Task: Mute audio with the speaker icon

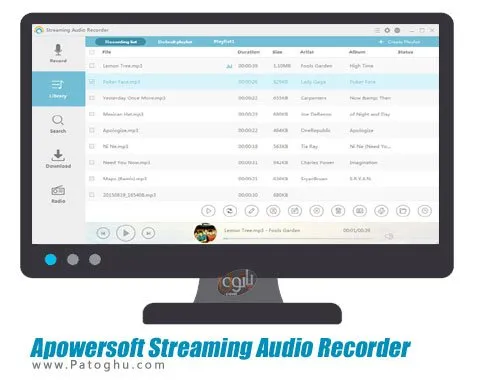Action: tap(389, 236)
